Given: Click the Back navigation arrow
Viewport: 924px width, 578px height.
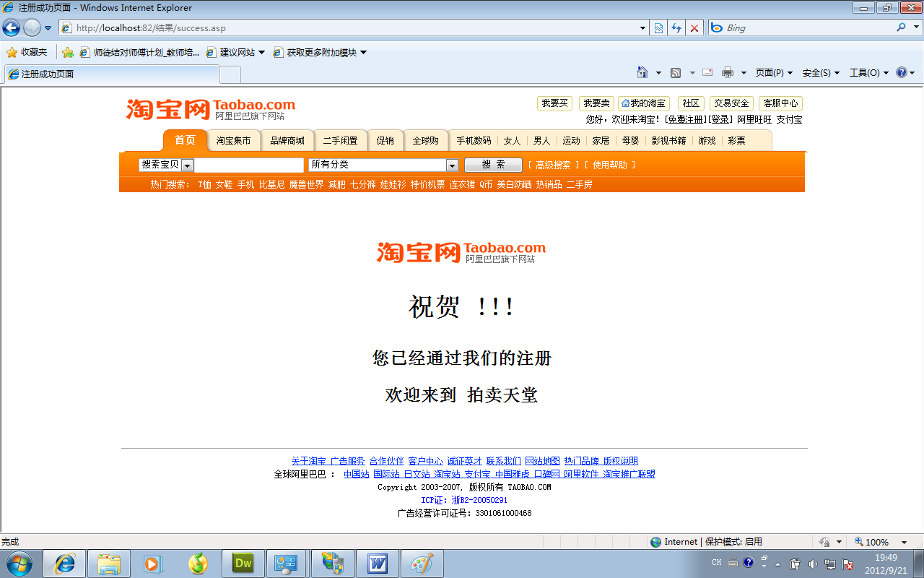Looking at the screenshot, I should pos(11,28).
